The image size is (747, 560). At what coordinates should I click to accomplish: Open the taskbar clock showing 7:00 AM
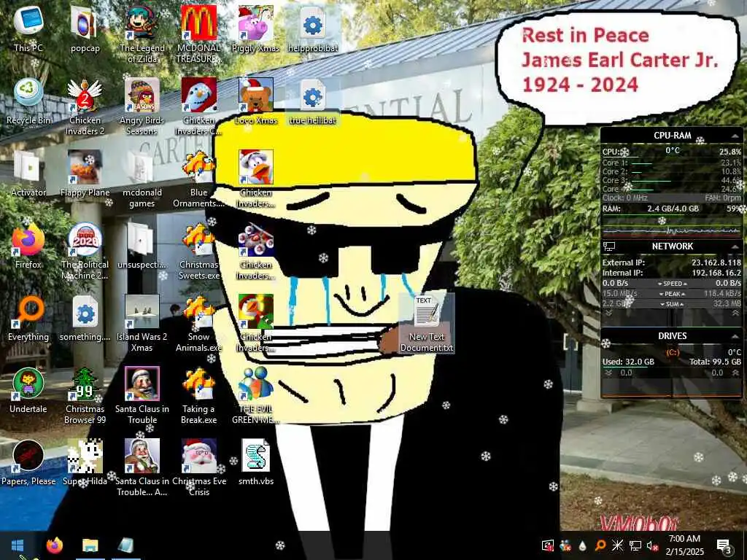684,545
